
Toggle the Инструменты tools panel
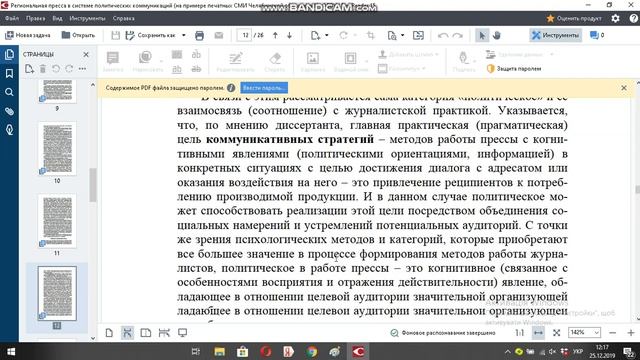tap(556, 36)
